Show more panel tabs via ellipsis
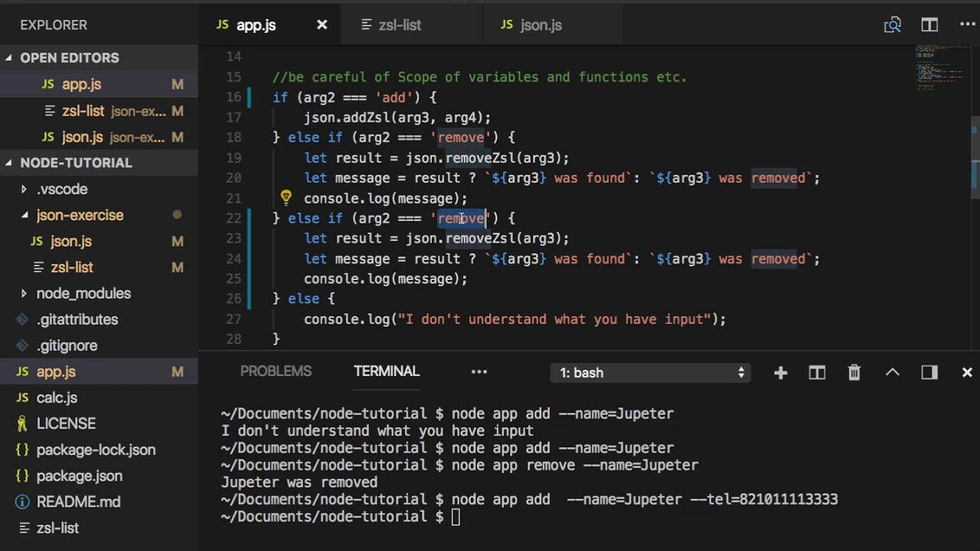The width and height of the screenshot is (980, 551). point(479,372)
